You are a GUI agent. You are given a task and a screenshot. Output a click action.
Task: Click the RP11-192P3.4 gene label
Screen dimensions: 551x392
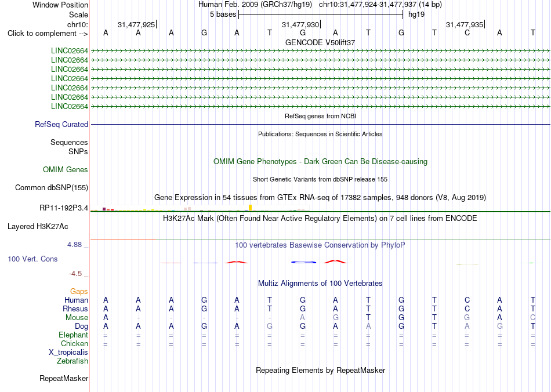click(64, 208)
